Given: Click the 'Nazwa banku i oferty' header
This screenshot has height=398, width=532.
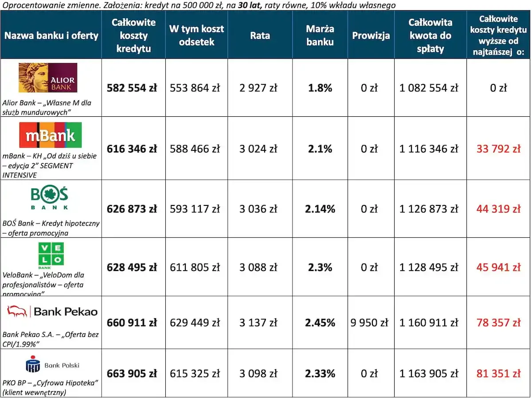Looking at the screenshot, I should tap(51, 35).
